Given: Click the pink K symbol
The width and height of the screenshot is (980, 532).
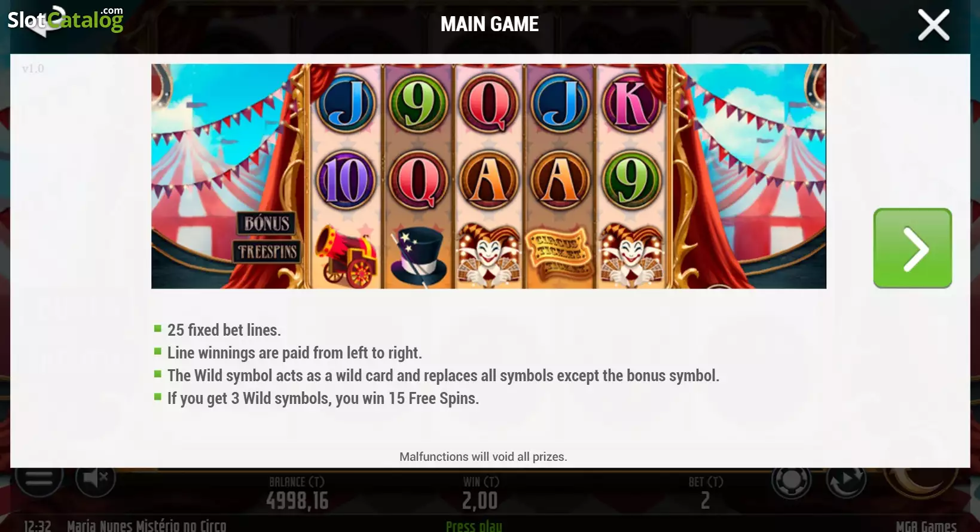Looking at the screenshot, I should pyautogui.click(x=631, y=104).
